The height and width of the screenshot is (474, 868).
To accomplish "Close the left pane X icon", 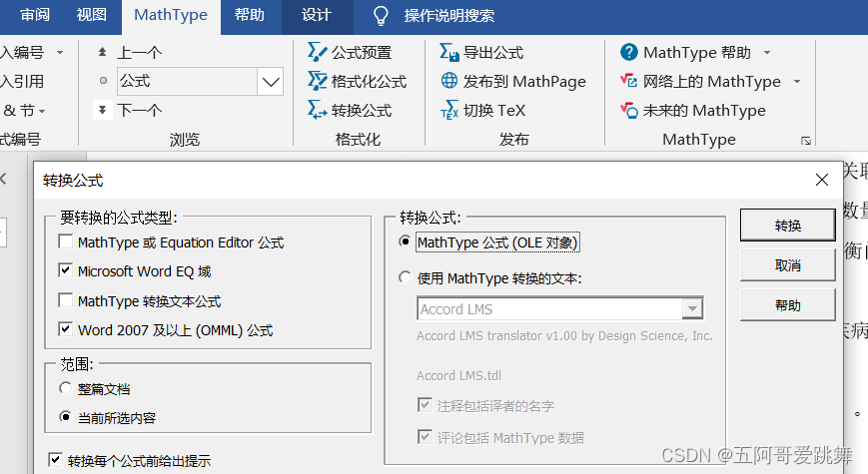I will click(x=3, y=179).
